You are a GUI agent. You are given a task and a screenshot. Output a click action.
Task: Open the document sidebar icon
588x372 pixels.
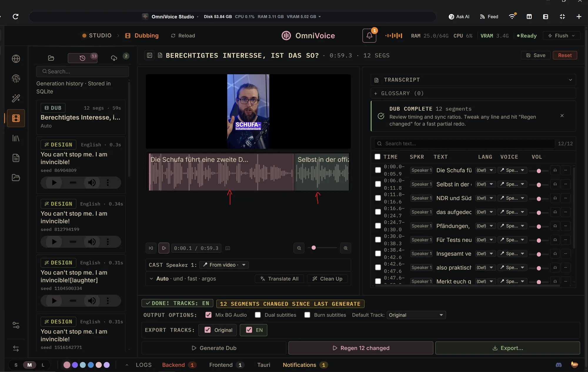[16, 158]
